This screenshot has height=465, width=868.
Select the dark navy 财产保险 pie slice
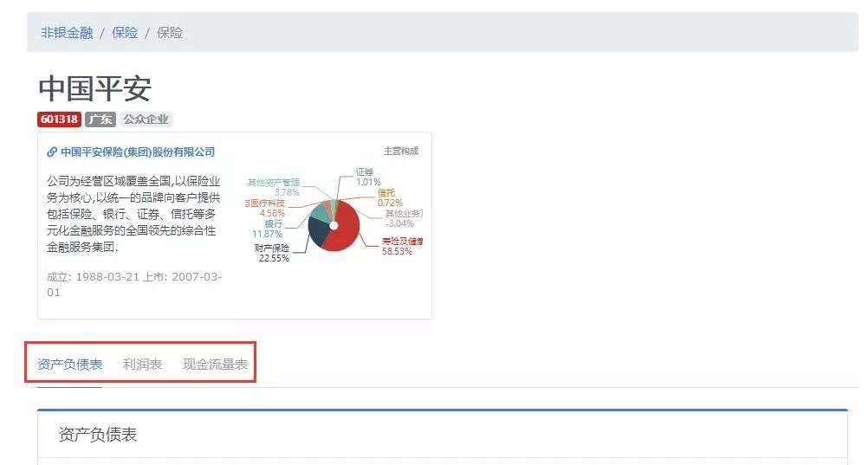click(x=318, y=231)
